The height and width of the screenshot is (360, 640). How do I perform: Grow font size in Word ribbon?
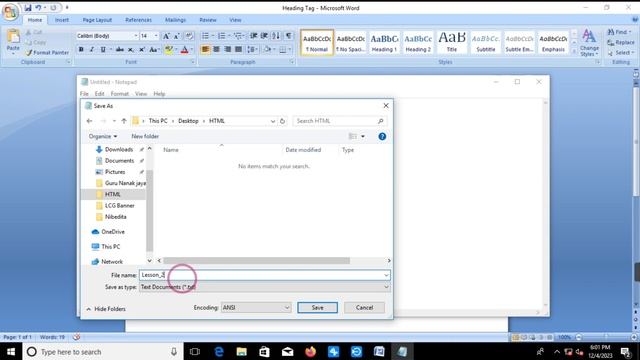(x=166, y=36)
